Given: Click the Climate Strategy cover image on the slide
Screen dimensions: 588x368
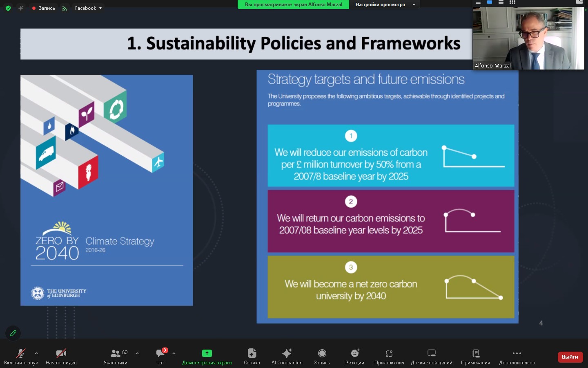Looking at the screenshot, I should pos(107,190).
